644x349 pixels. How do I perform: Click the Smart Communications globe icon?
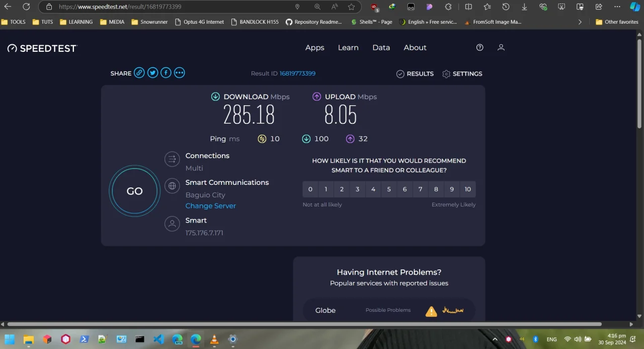pos(172,186)
